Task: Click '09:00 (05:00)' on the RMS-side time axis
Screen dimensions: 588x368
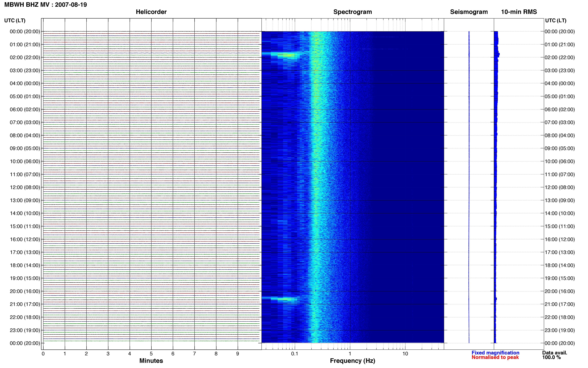Action: click(x=560, y=148)
